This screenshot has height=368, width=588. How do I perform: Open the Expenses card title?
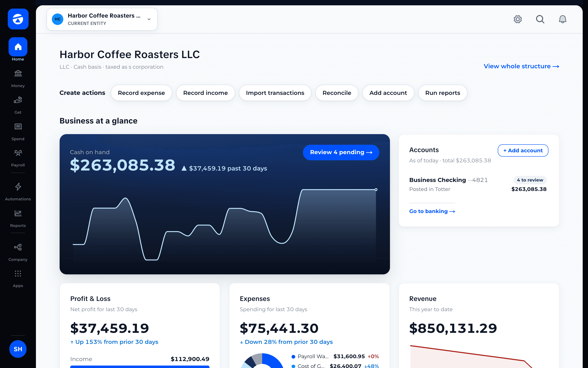[x=255, y=299]
